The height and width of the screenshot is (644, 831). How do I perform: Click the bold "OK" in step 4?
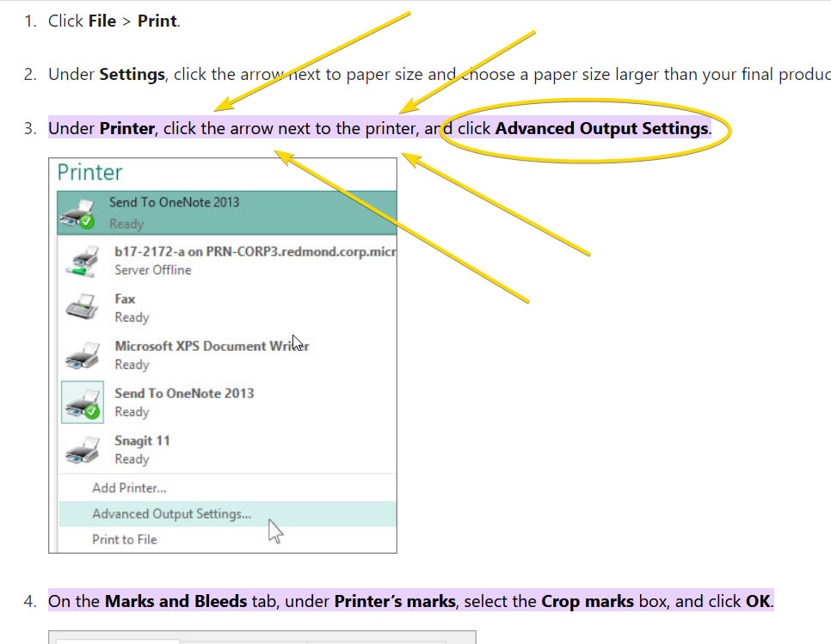pos(758,601)
